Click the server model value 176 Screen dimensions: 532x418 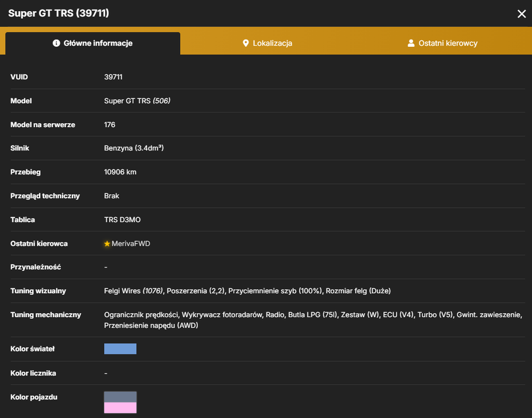click(110, 125)
